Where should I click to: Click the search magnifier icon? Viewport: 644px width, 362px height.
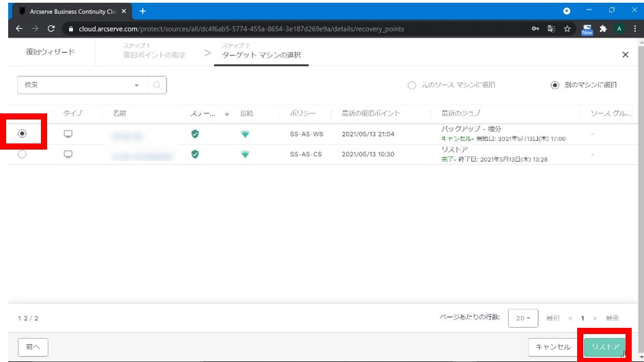point(157,85)
